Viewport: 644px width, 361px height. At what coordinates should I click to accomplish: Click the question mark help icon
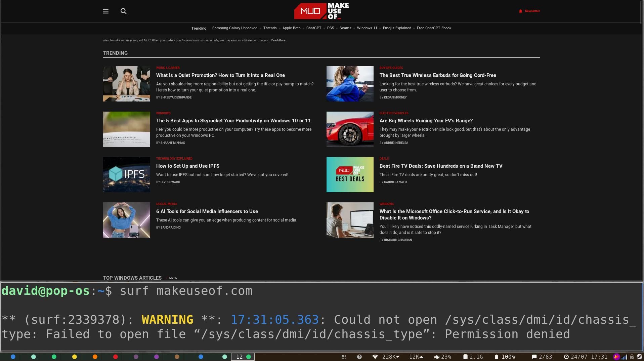tap(359, 357)
